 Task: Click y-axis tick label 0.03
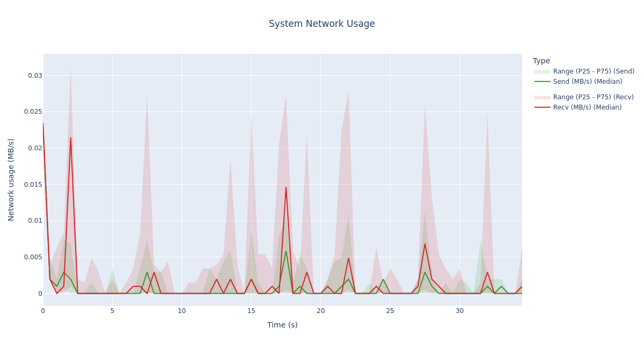point(35,76)
